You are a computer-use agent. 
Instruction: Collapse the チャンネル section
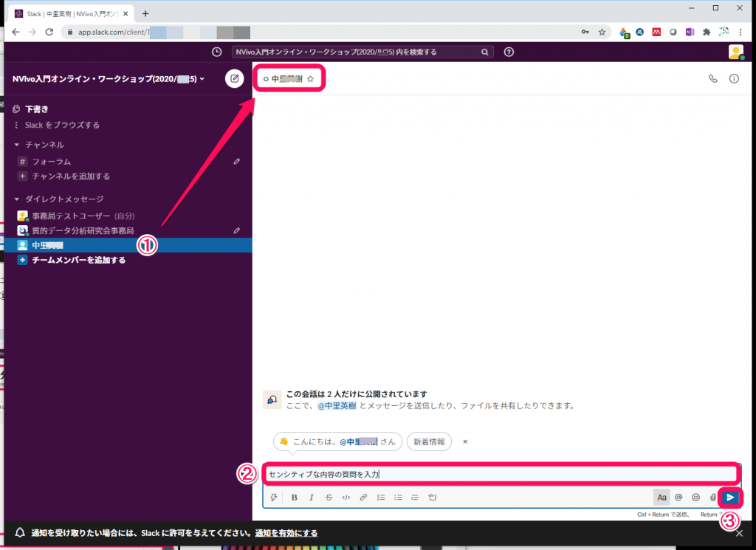click(x=17, y=145)
